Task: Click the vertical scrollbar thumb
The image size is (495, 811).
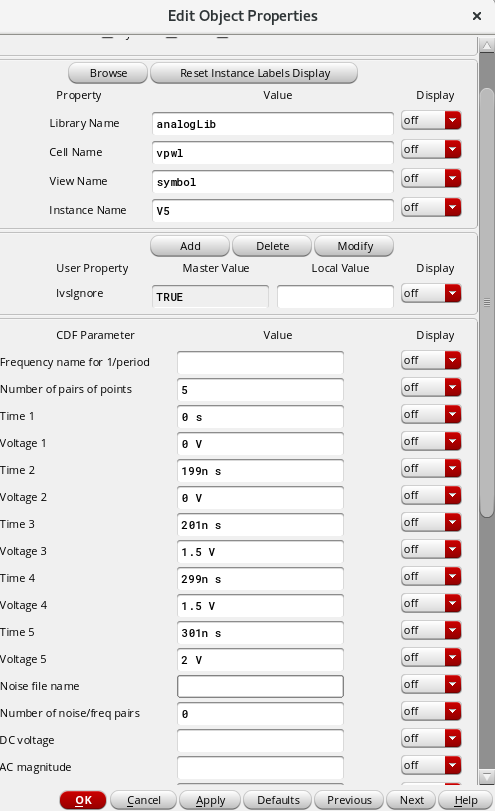Action: coord(487,303)
